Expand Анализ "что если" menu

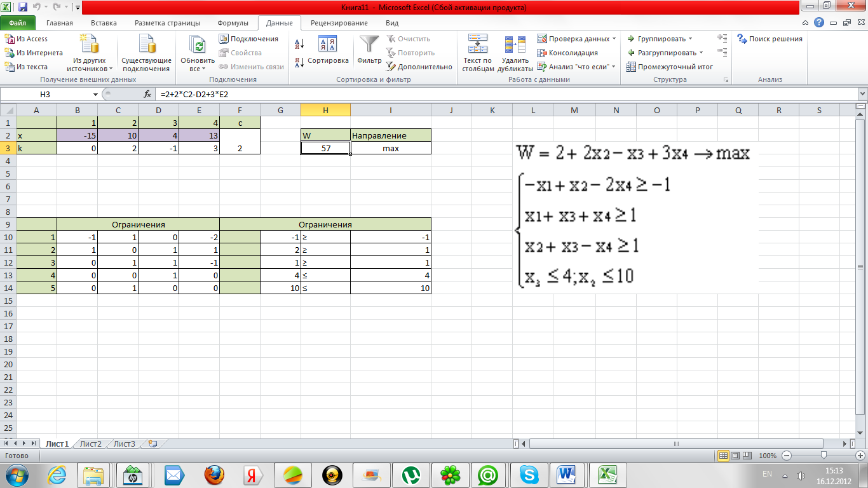click(x=576, y=67)
